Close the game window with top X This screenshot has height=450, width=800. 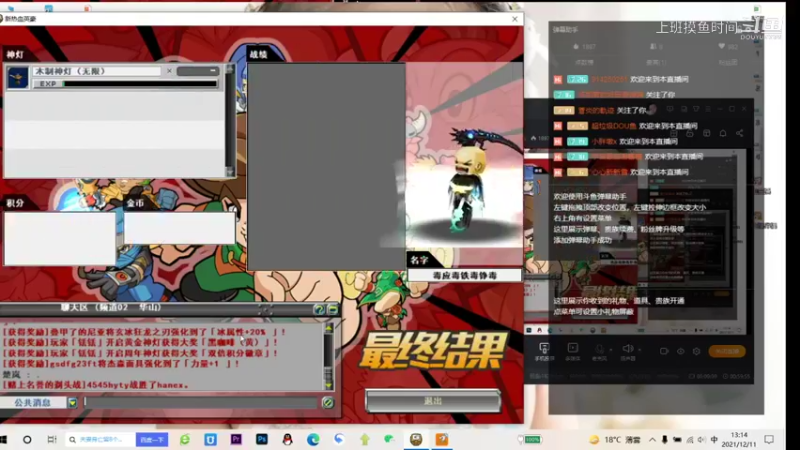click(x=515, y=19)
